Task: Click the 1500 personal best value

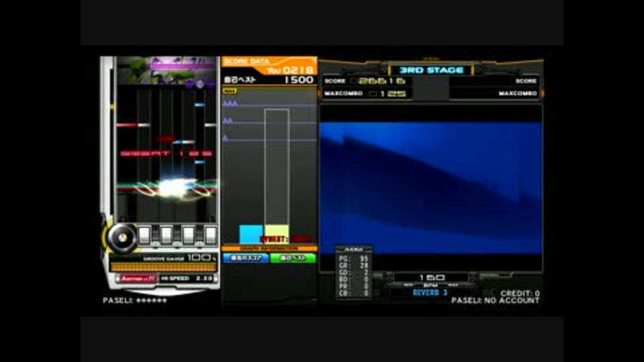Action: click(x=299, y=80)
